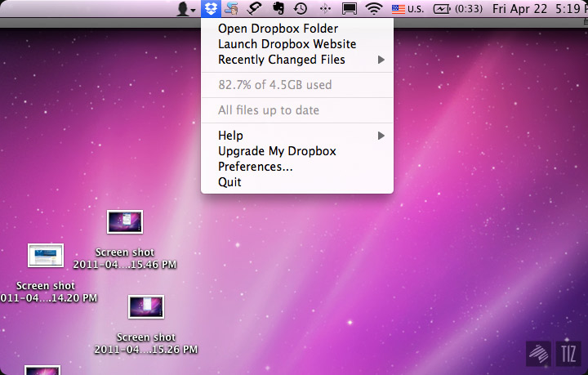Choose Launch Dropbox Website
The width and height of the screenshot is (588, 375).
click(x=287, y=44)
